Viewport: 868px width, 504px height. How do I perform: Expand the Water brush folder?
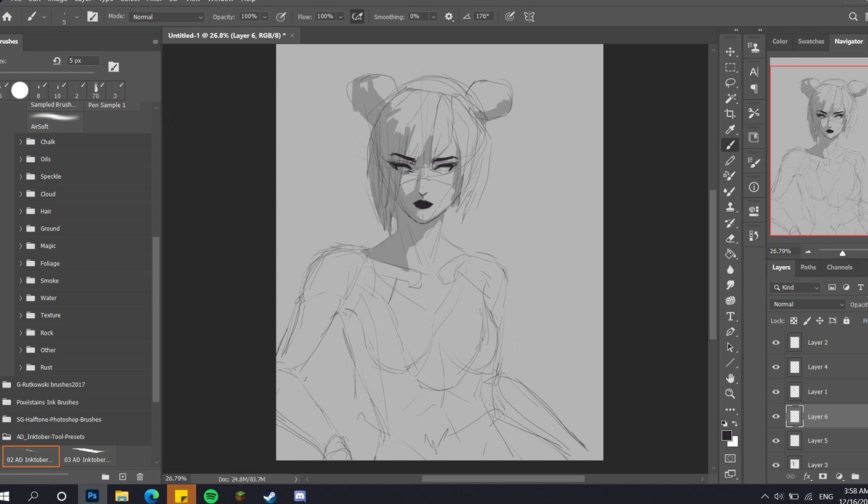pos(20,298)
